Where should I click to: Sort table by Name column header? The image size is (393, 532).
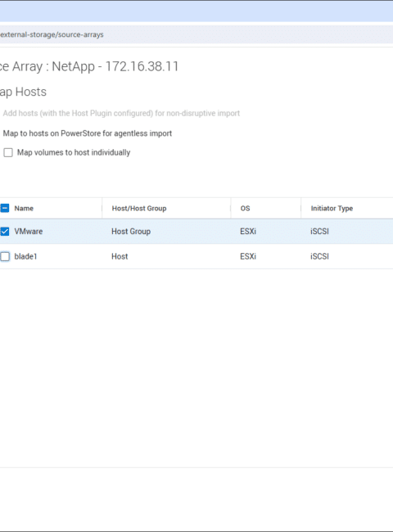pos(24,209)
